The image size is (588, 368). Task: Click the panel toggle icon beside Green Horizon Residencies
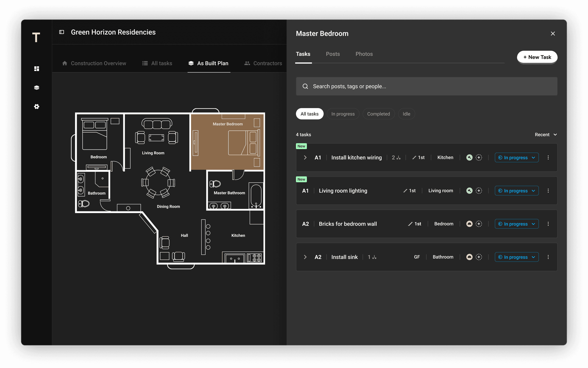[62, 32]
